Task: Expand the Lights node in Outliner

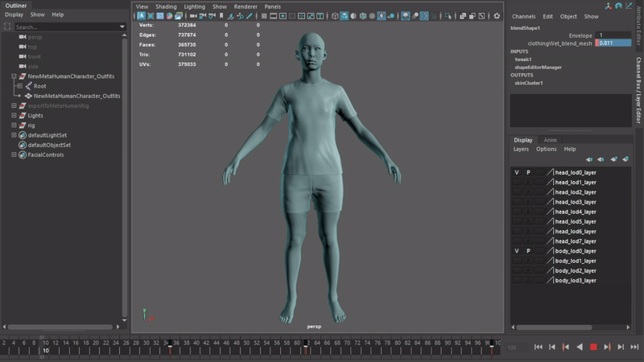Action: click(x=14, y=115)
